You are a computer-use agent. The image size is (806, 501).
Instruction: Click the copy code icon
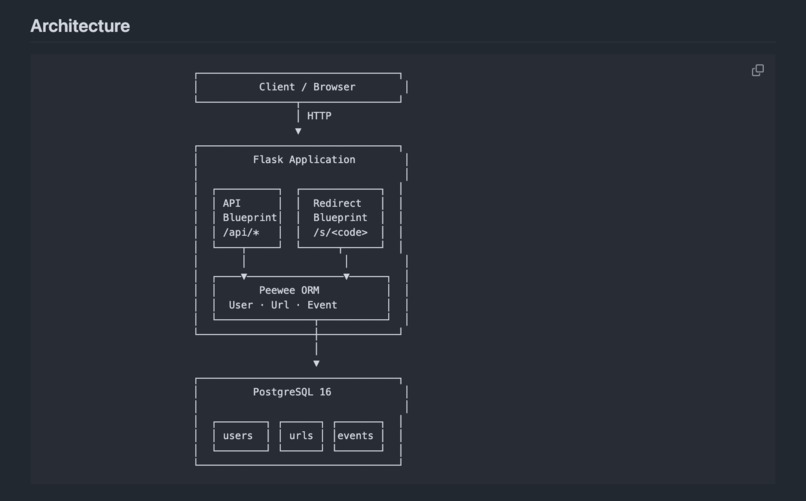coord(758,70)
